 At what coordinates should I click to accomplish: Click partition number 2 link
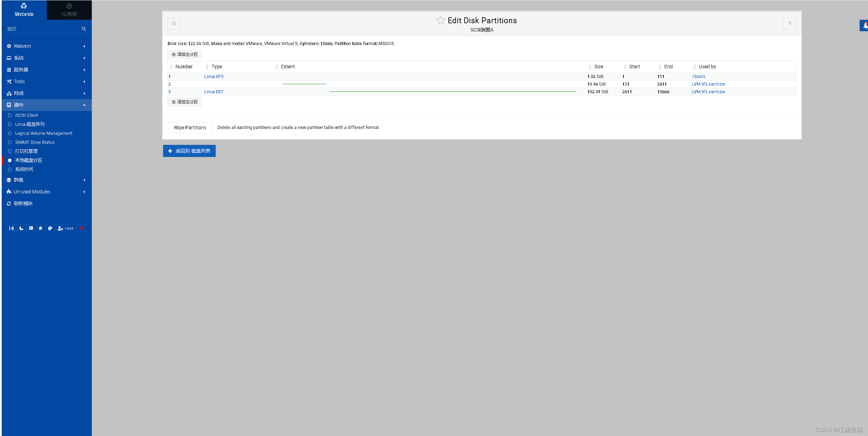[169, 84]
